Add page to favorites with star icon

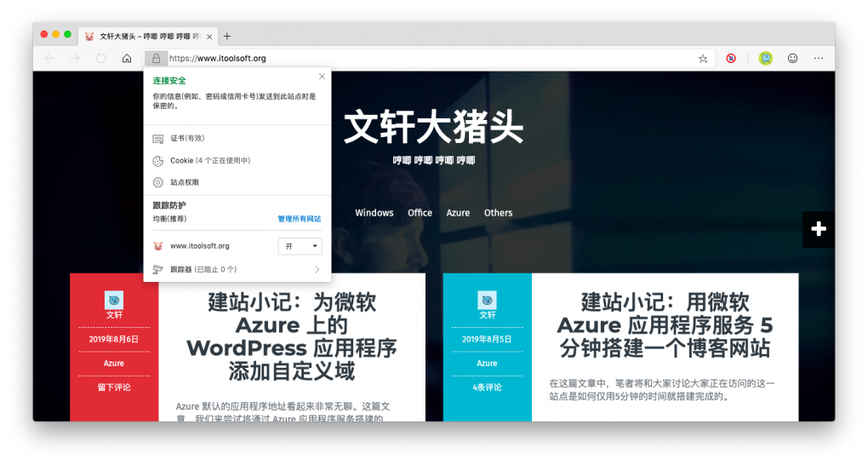[x=703, y=59]
